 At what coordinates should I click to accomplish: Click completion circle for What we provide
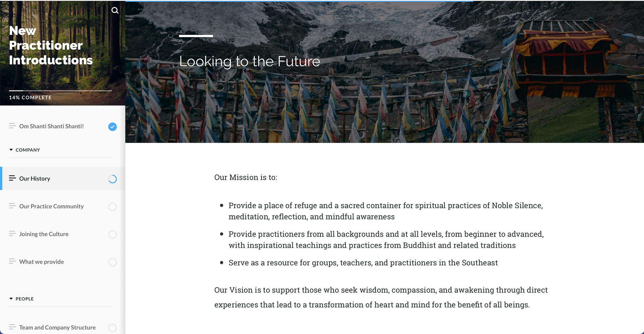coord(112,262)
